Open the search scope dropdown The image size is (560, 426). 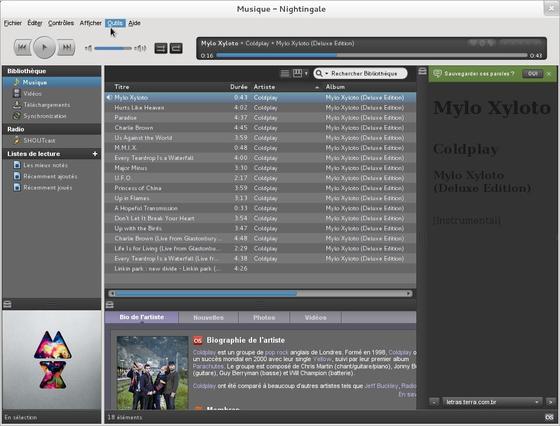pos(321,73)
